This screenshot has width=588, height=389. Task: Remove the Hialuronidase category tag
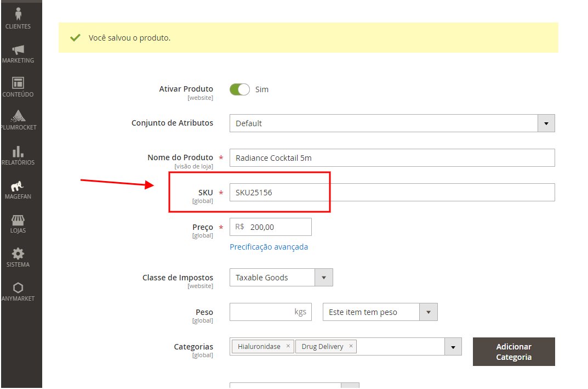pyautogui.click(x=288, y=346)
